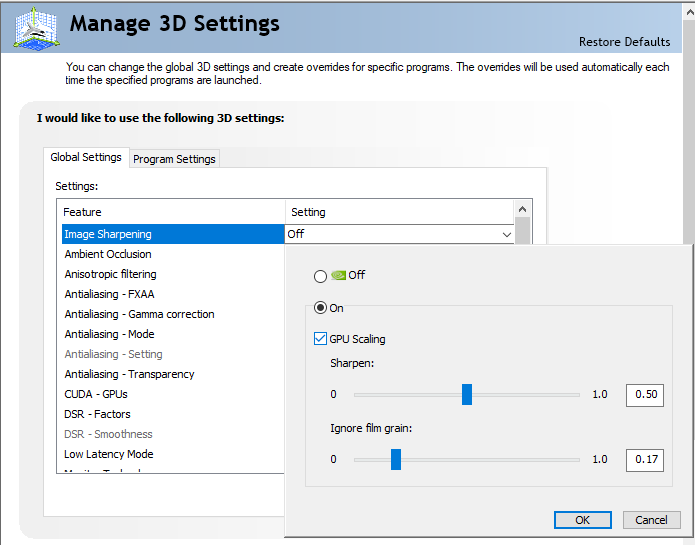Screen dimensions: 695x545
Task: Select Low Latency Mode feature row
Action: [x=108, y=454]
